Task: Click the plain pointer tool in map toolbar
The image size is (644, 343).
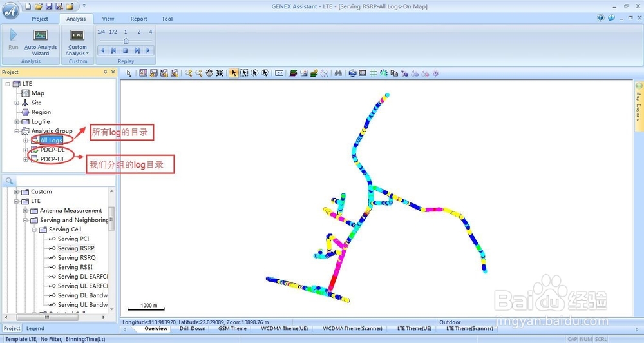Action: click(x=129, y=73)
